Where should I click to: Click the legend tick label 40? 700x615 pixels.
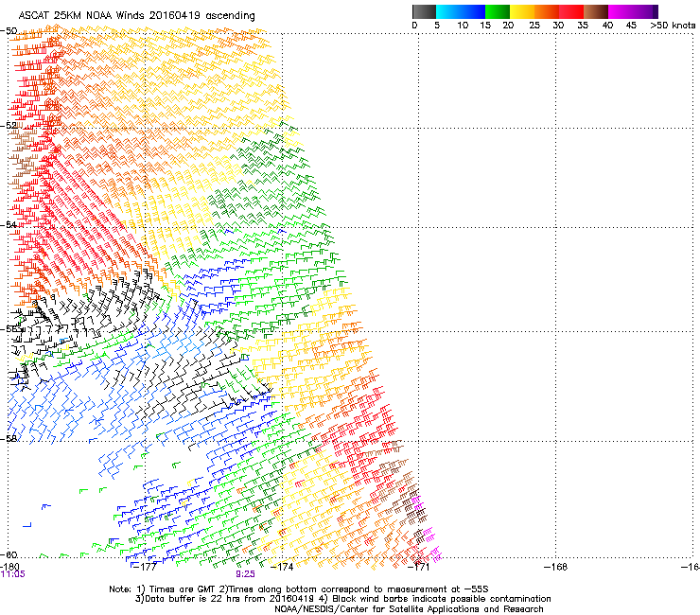(x=607, y=26)
